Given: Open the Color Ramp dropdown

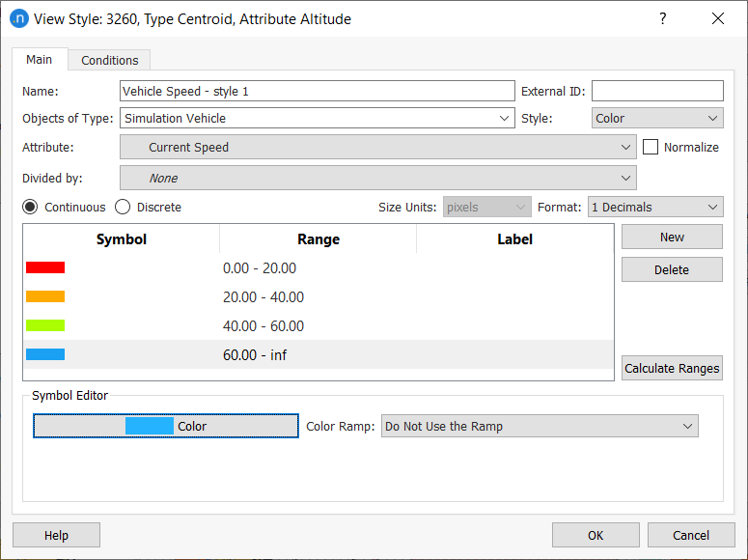Looking at the screenshot, I should (x=540, y=426).
